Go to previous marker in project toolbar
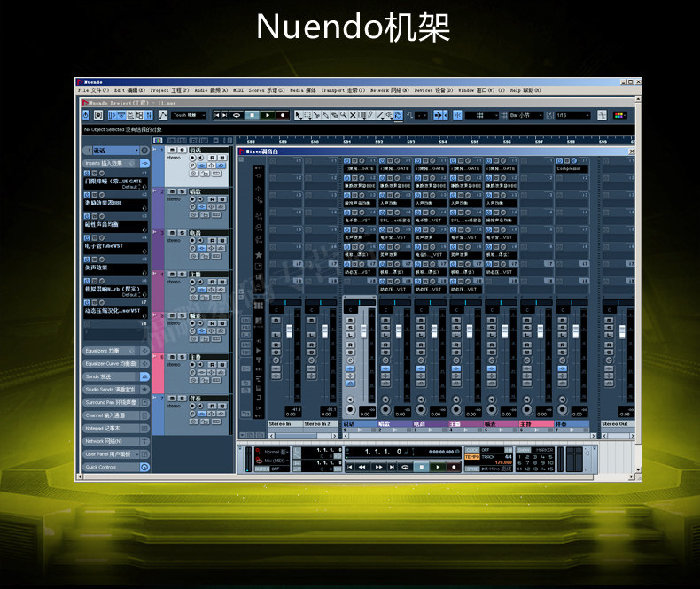The height and width of the screenshot is (589, 700). click(x=217, y=115)
